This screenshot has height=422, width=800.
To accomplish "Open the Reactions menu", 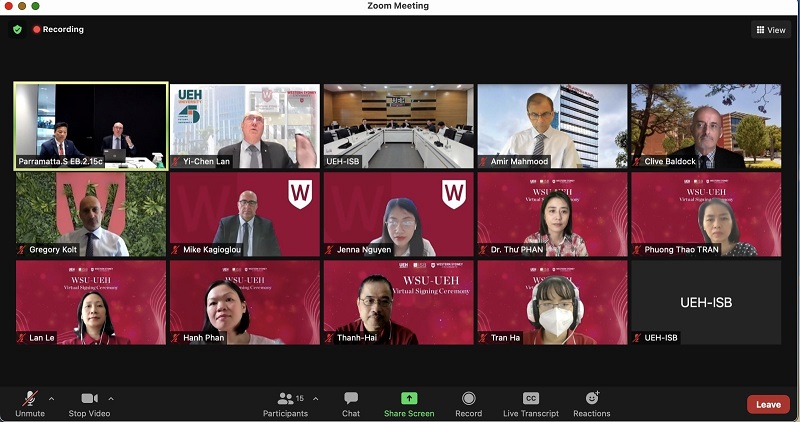I will [592, 404].
